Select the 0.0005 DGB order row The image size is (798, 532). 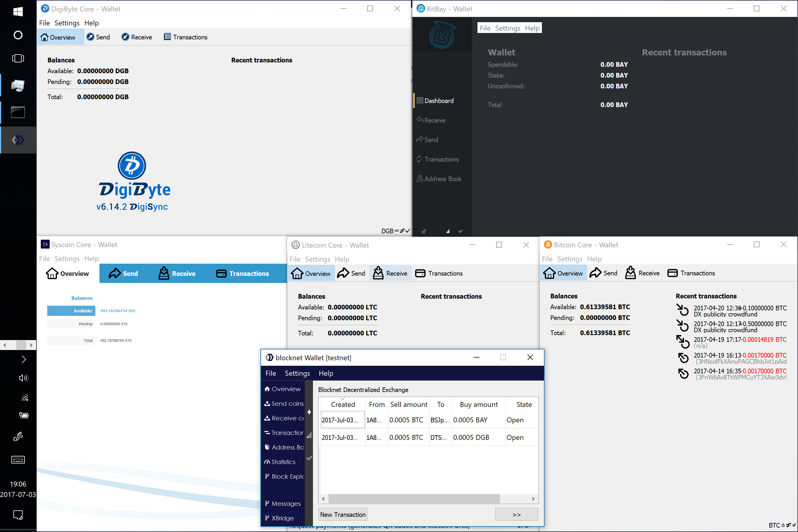pos(429,437)
